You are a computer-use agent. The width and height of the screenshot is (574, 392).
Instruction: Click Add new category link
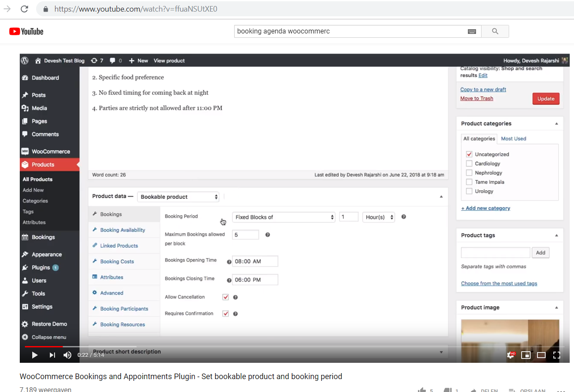pyautogui.click(x=485, y=208)
